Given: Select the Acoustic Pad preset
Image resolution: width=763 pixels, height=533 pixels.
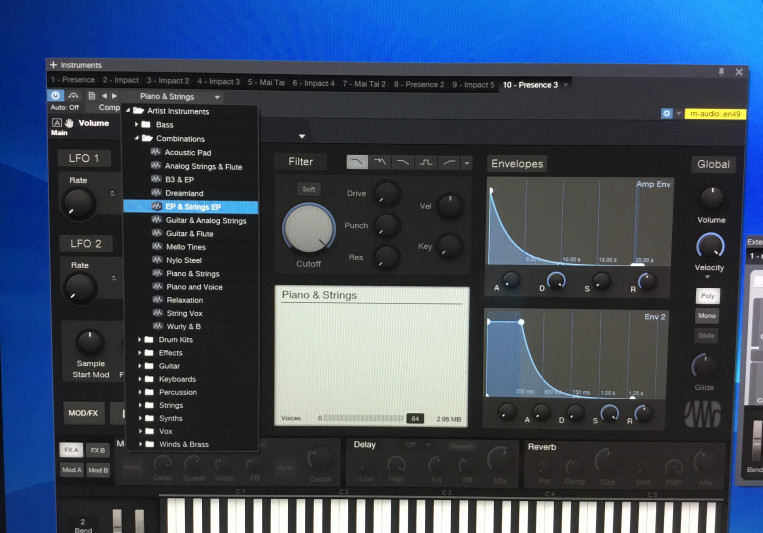Looking at the screenshot, I should tap(187, 152).
